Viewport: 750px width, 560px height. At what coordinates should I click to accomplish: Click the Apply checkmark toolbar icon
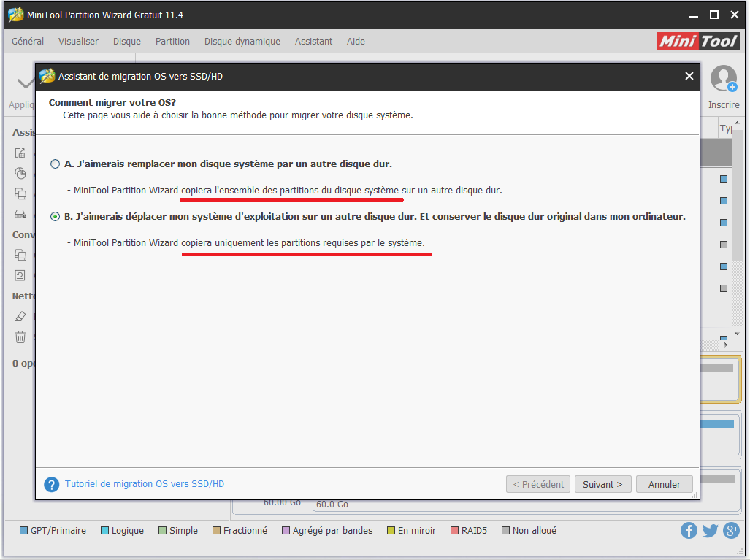[x=25, y=83]
